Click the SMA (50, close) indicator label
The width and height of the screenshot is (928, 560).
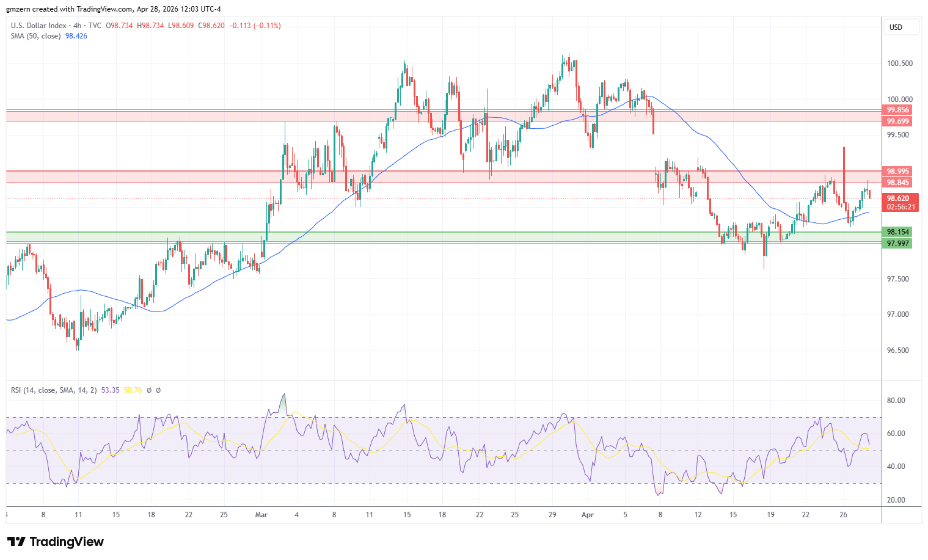click(36, 36)
